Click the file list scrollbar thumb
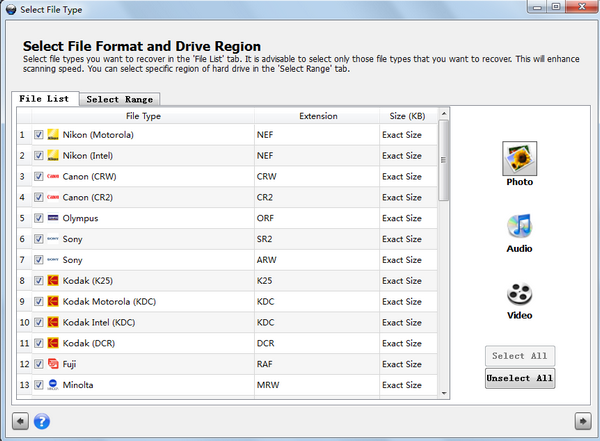Viewport: 600px width, 441px height. click(443, 160)
